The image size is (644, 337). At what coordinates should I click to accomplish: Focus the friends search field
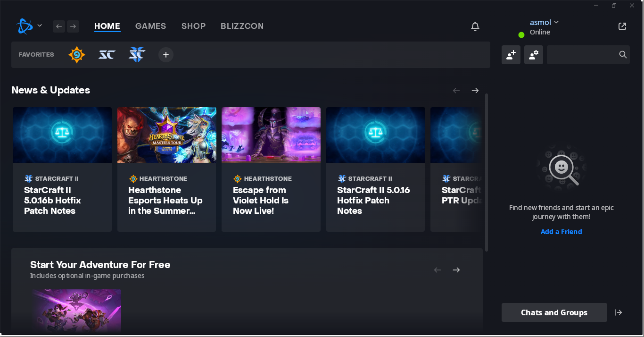588,55
